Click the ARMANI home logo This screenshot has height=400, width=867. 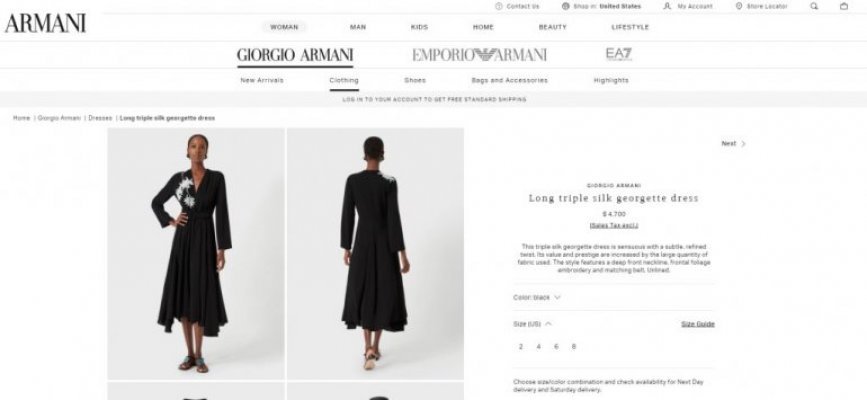[x=45, y=24]
